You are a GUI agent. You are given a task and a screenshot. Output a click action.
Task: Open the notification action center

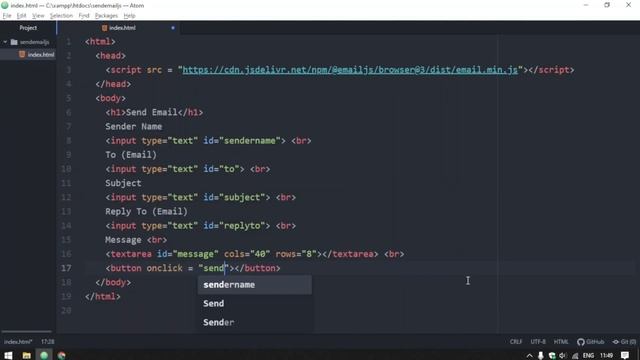624,356
